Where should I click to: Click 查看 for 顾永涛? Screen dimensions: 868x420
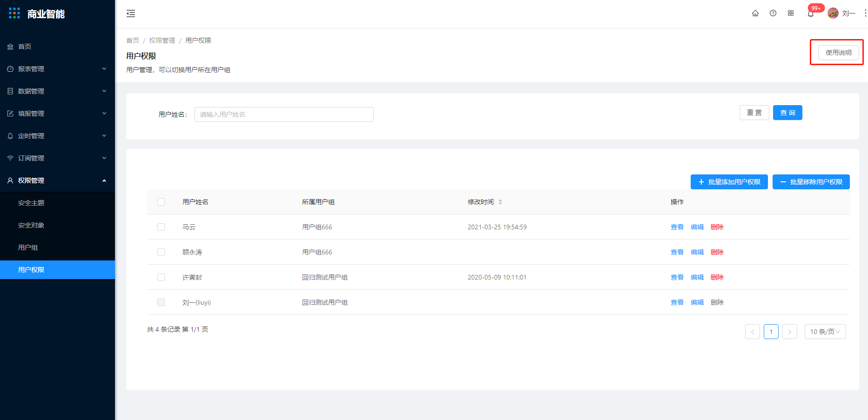[677, 252]
